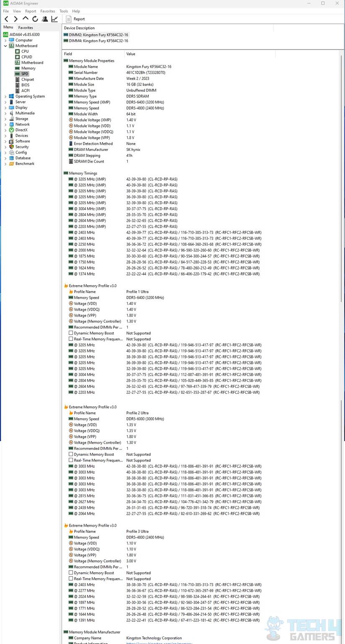345x644 pixels.
Task: Toggle Dynamic Memory Boost checkbox in Profile 2 Ultra
Action: coord(71,454)
